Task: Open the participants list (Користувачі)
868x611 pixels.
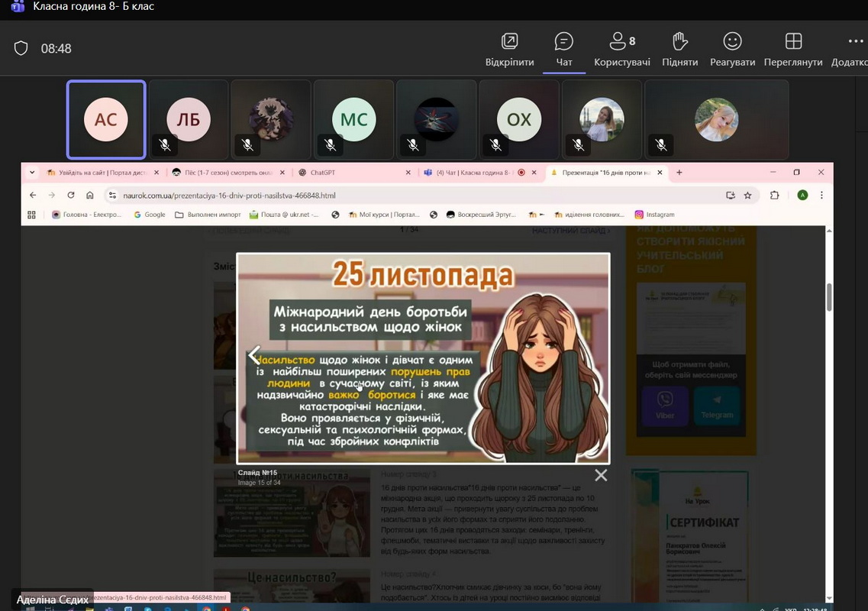Action: (x=622, y=49)
